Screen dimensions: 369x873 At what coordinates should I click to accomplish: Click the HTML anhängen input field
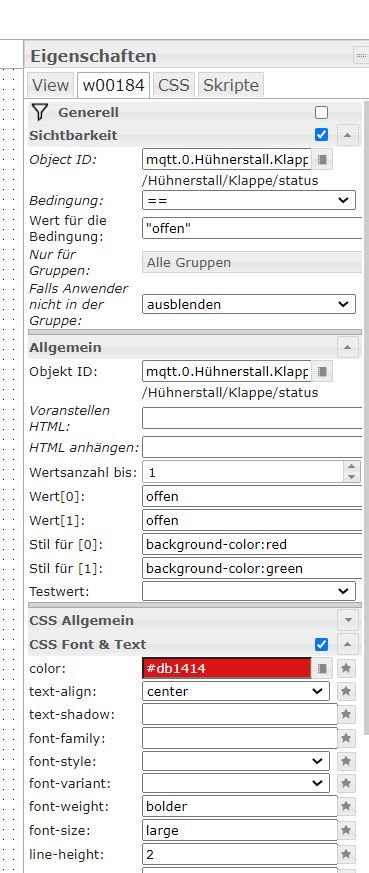253,447
